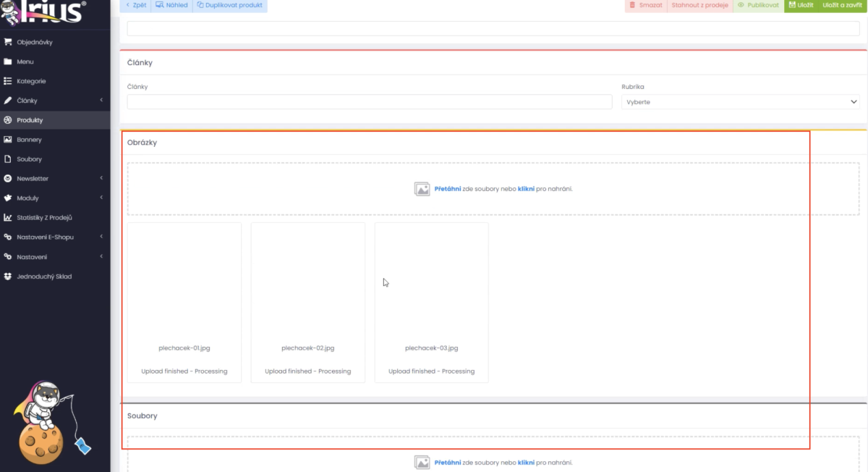Open the Produkty section
Image resolution: width=868 pixels, height=472 pixels.
tap(55, 120)
